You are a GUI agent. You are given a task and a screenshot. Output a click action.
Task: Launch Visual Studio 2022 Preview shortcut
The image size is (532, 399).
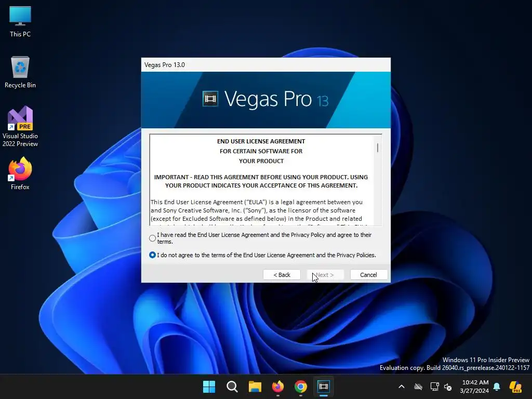pos(20,126)
